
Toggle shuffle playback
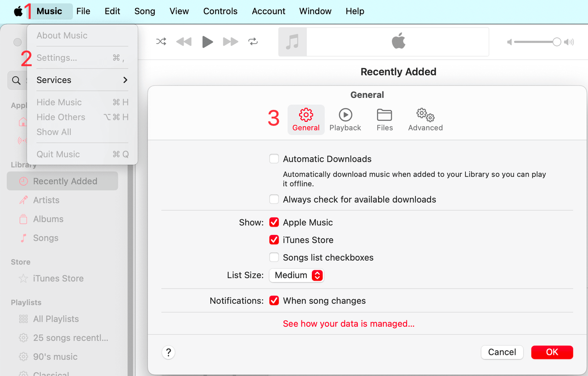[x=161, y=42]
